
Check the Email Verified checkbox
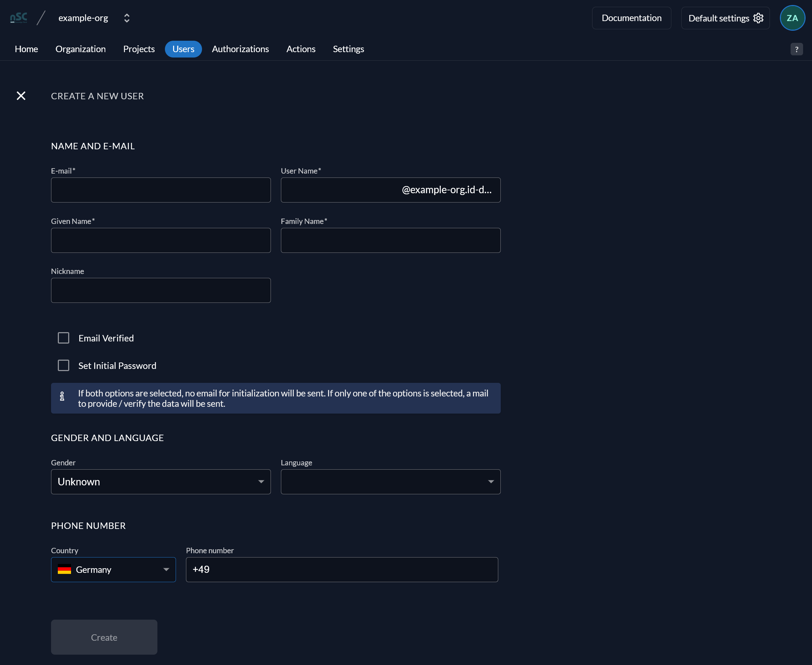pyautogui.click(x=64, y=338)
